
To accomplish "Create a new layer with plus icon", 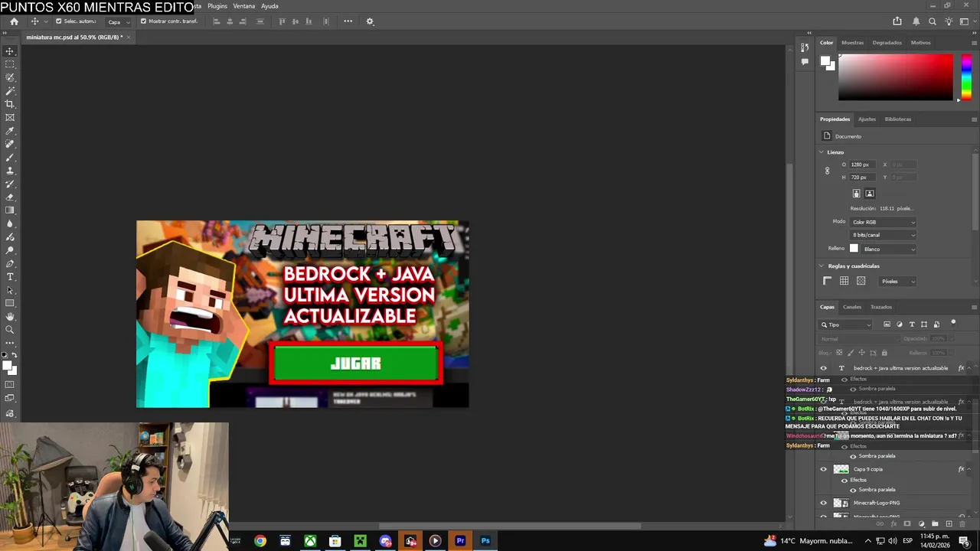I will 949,524.
